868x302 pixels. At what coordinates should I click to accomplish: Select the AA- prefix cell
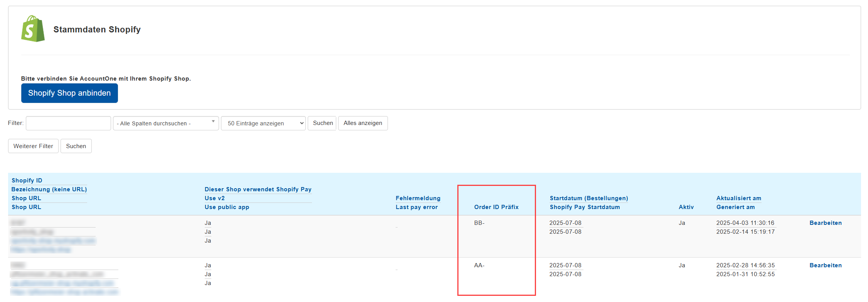pyautogui.click(x=479, y=265)
